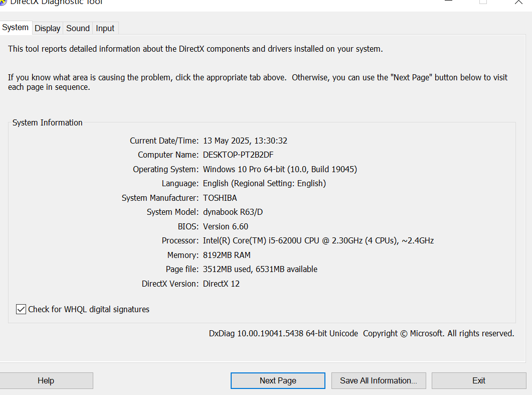
Task: Uncheck Check for WHQL digital signatures
Action: [21, 309]
